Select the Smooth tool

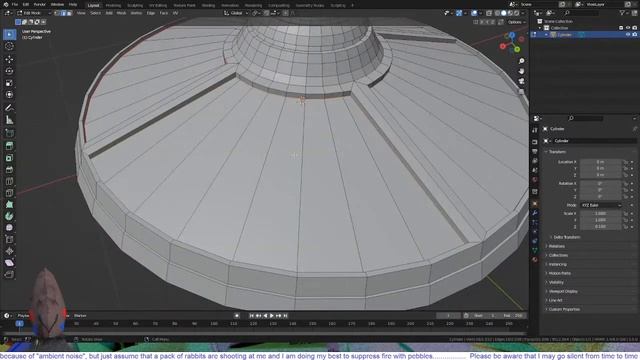coord(9,228)
